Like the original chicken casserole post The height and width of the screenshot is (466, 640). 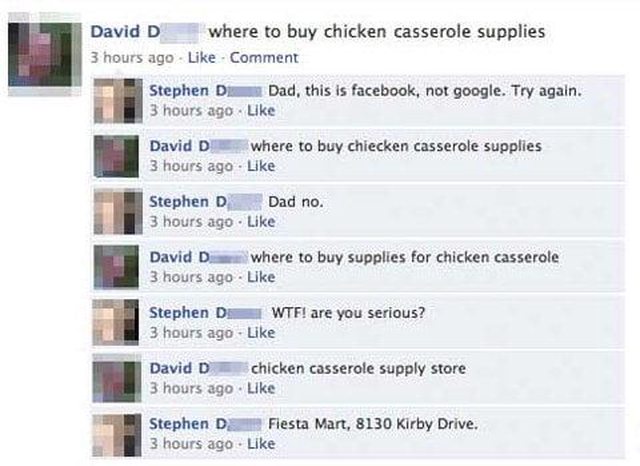202,58
